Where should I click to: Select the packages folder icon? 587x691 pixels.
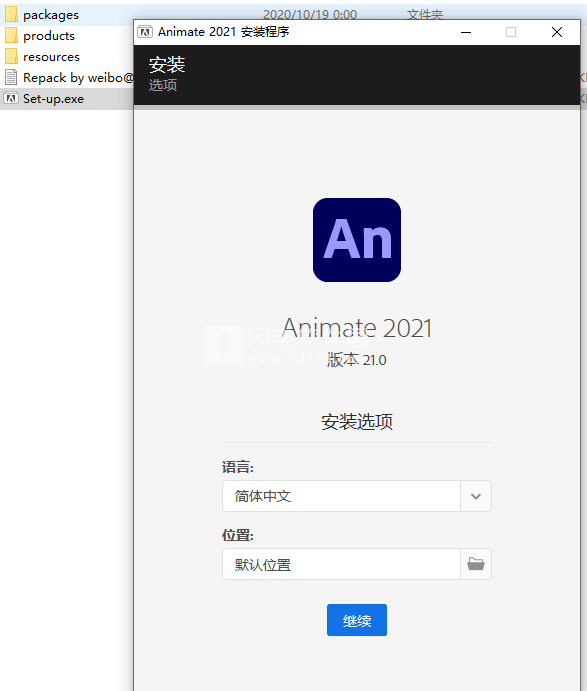pos(11,15)
